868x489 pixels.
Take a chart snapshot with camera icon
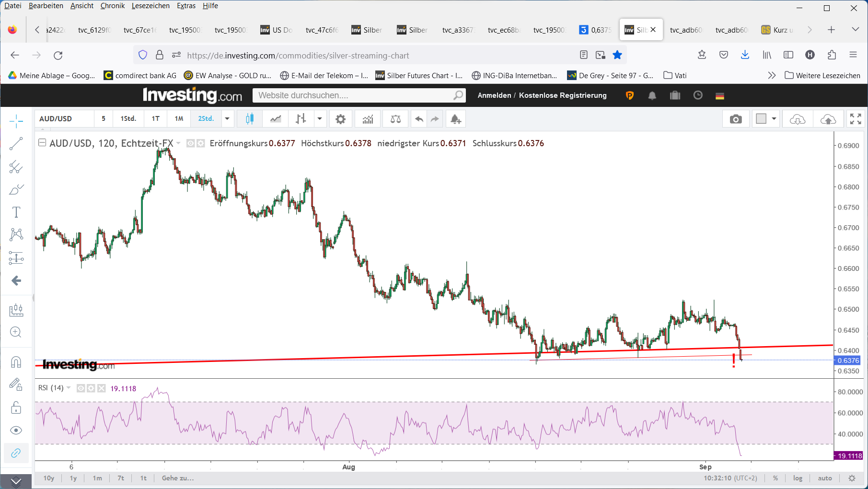[x=736, y=119]
